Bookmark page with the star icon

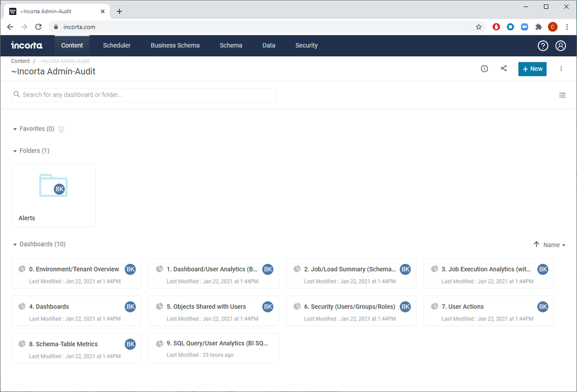(479, 27)
